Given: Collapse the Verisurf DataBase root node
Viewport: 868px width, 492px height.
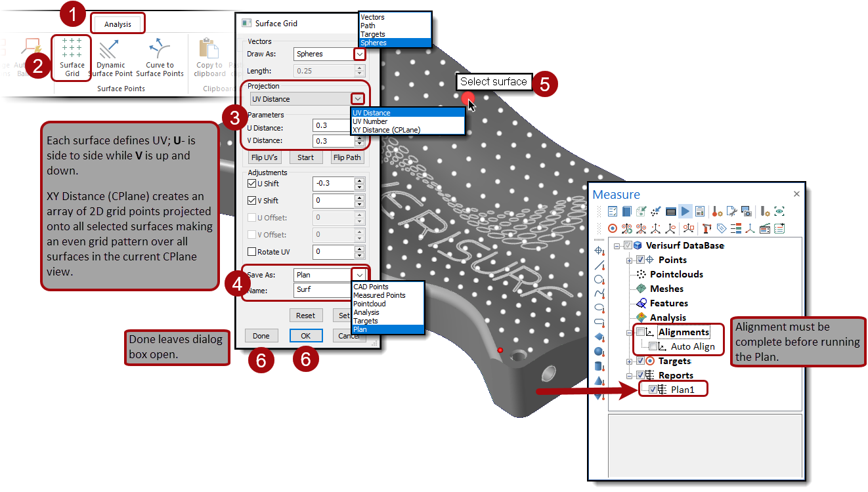Looking at the screenshot, I should point(617,245).
